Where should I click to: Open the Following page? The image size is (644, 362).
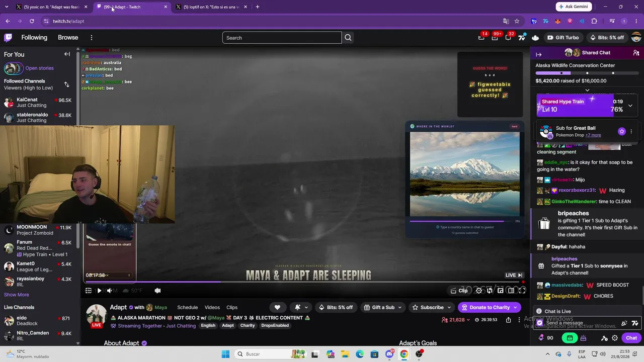pyautogui.click(x=34, y=38)
